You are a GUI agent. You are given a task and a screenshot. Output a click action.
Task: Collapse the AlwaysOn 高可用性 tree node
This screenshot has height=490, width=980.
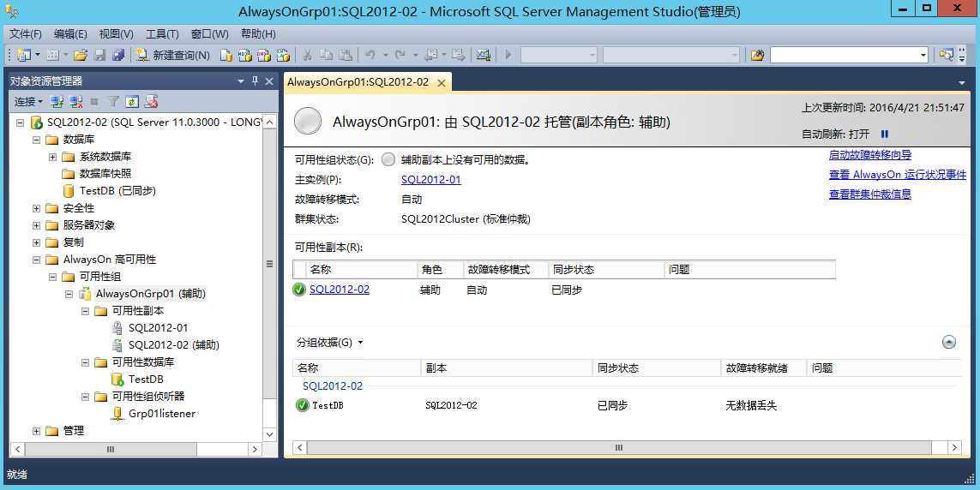pos(36,259)
